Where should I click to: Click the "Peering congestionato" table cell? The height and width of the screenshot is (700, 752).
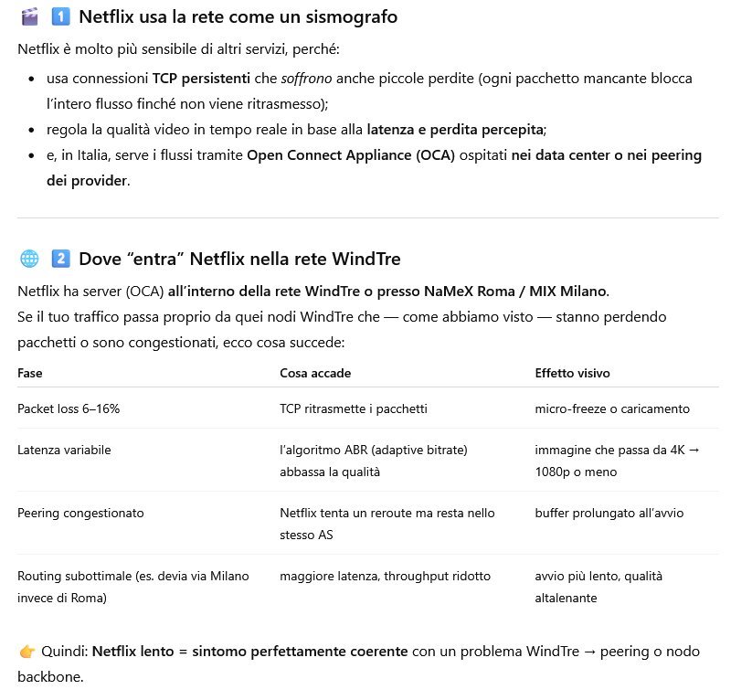coord(80,514)
